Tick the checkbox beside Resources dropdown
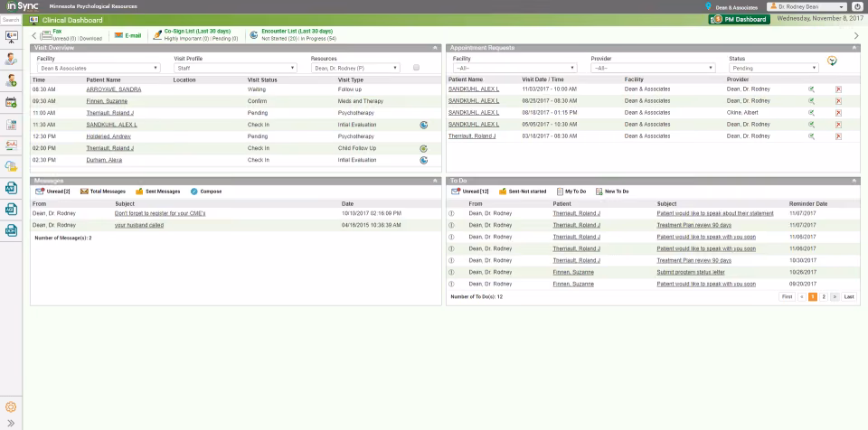 (x=416, y=68)
